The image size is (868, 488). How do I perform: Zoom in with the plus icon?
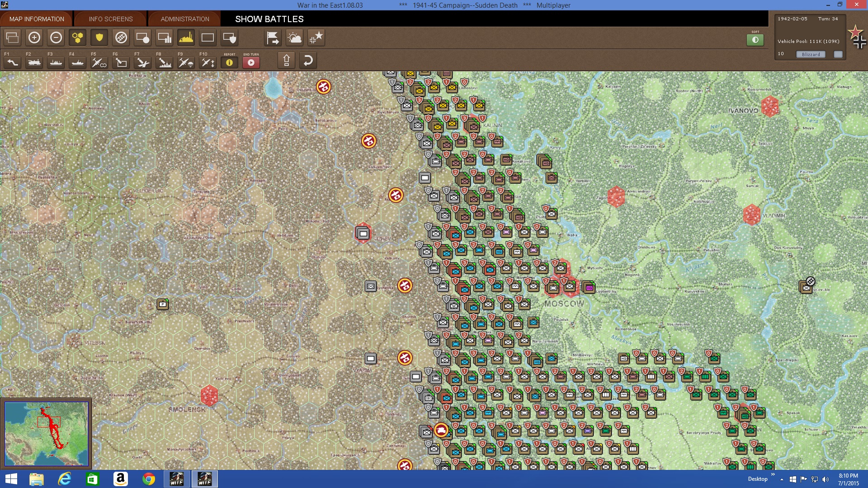pos(34,38)
